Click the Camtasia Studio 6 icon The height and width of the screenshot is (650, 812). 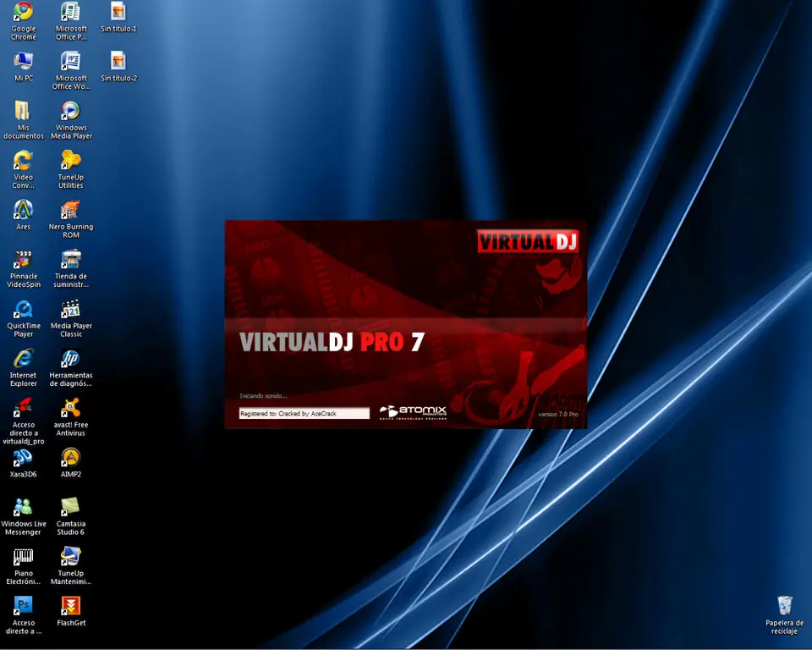pyautogui.click(x=70, y=507)
